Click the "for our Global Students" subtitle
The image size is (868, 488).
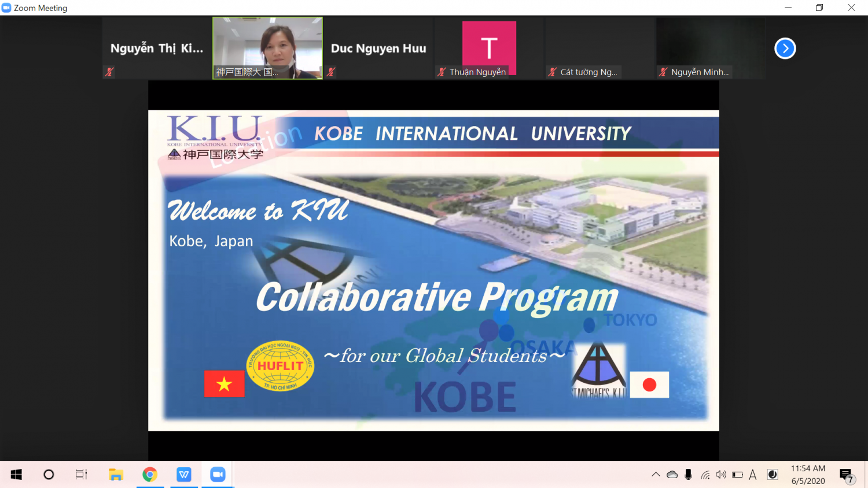(444, 356)
